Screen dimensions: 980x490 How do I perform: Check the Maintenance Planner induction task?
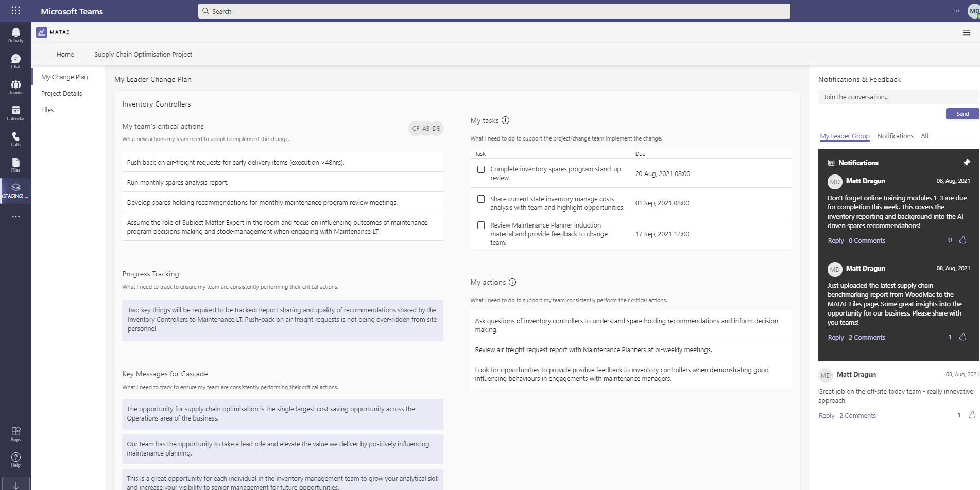point(480,225)
